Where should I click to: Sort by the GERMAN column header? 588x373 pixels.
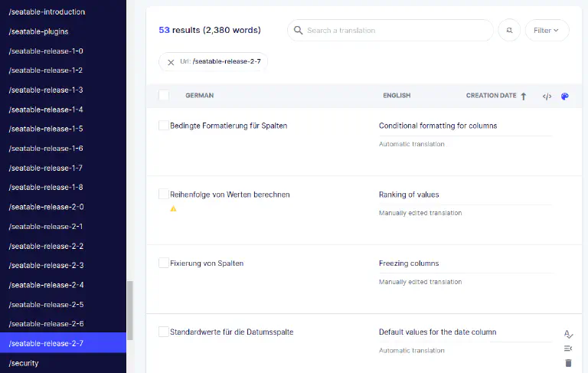(x=200, y=95)
